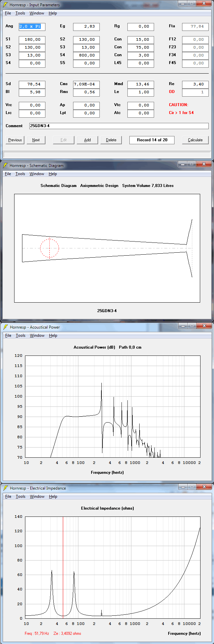The width and height of the screenshot is (214, 644).
Task: Minimize the Electrical Impedance window
Action: click(x=183, y=487)
